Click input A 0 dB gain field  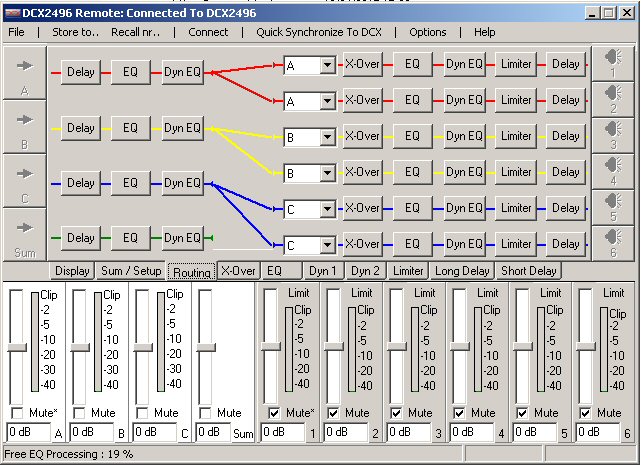point(29,432)
